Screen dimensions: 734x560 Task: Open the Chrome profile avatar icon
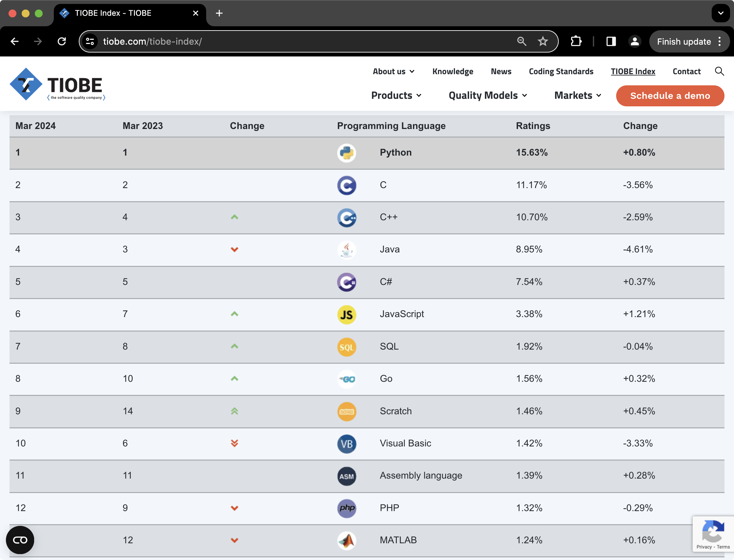pyautogui.click(x=635, y=41)
